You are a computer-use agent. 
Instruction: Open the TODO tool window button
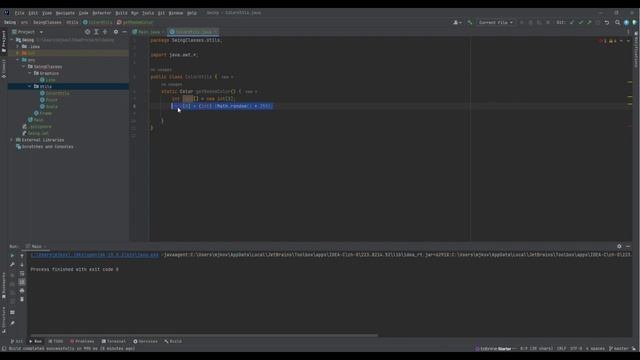[56, 341]
